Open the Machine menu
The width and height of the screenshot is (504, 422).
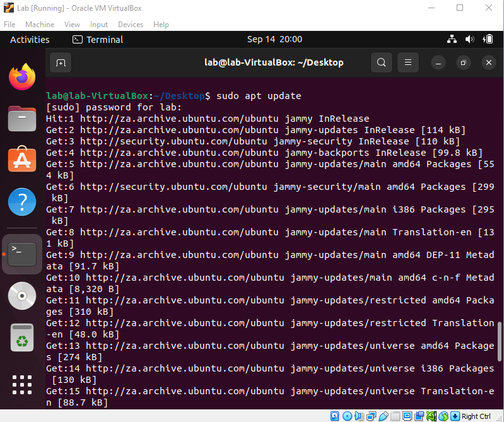(40, 25)
